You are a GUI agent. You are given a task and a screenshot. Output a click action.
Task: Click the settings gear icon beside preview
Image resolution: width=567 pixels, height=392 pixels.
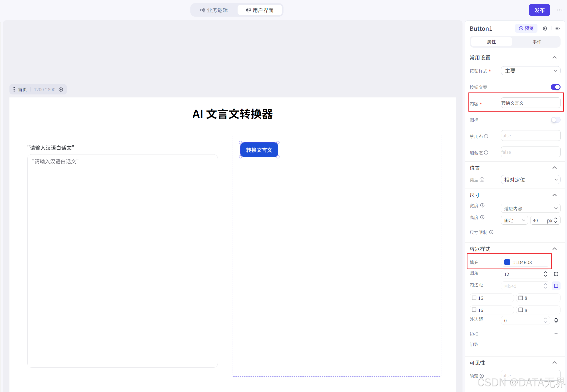coord(545,29)
